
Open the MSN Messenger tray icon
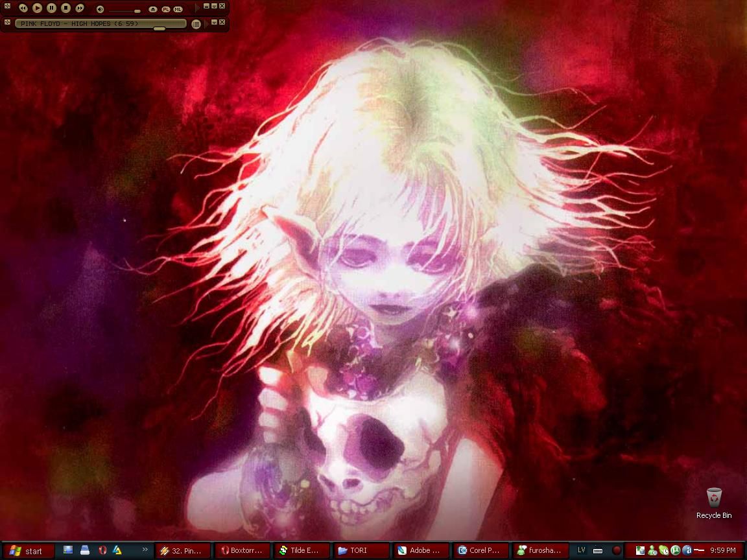click(x=652, y=551)
